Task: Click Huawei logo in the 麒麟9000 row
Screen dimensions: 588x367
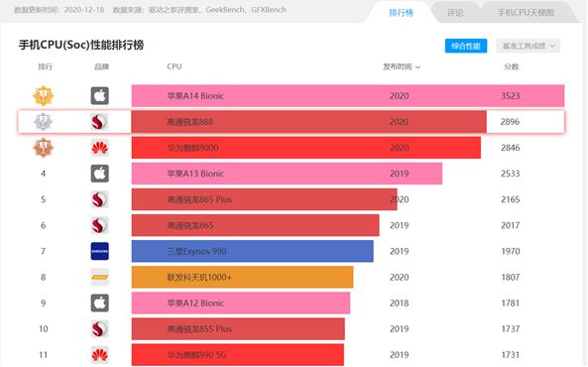Action: point(100,148)
